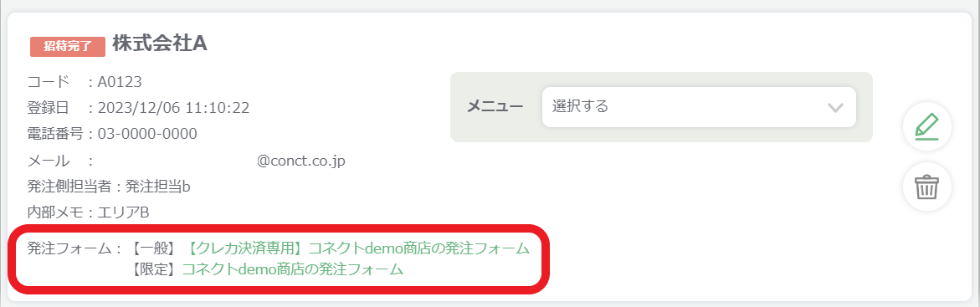The image size is (980, 307).
Task: Click the 招待完了 status badge
Action: coord(68,46)
